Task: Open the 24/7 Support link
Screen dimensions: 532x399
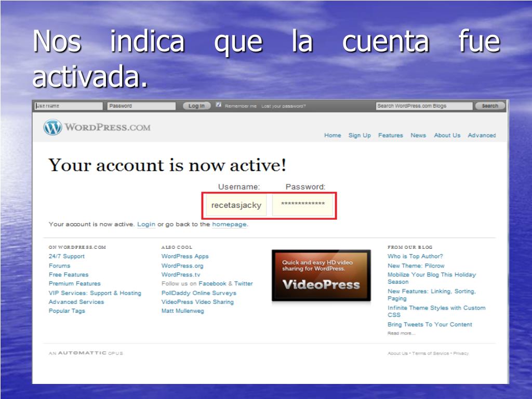Action: (66, 257)
